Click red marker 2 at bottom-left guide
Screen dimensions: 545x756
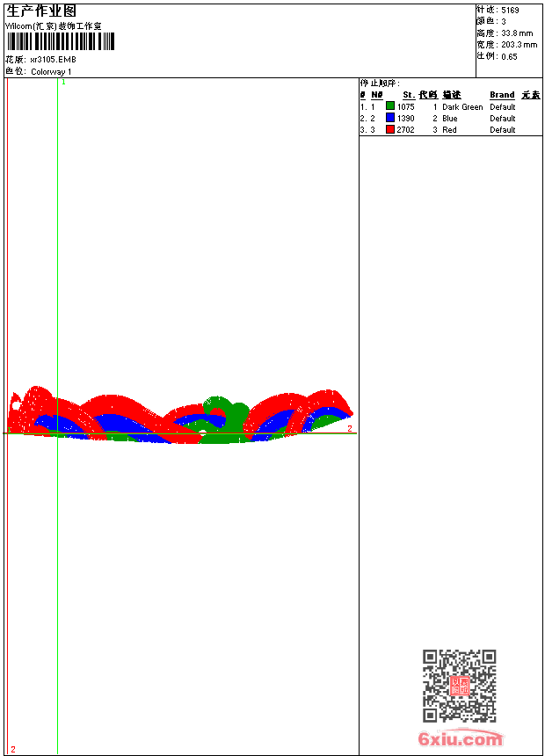click(13, 749)
